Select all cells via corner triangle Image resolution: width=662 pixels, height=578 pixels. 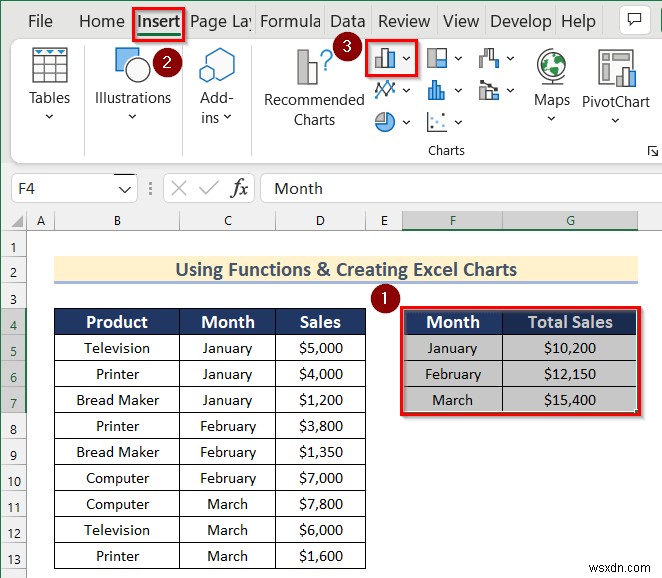coord(16,221)
